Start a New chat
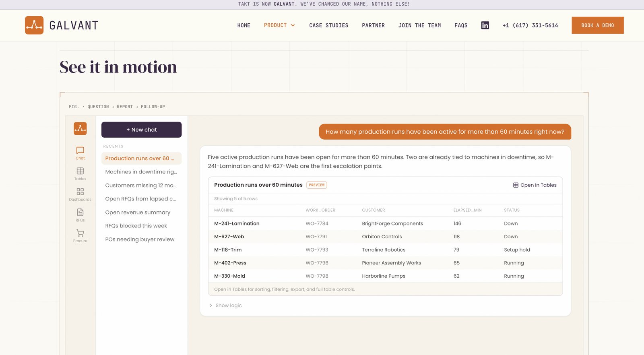This screenshot has height=355, width=644. tap(141, 130)
